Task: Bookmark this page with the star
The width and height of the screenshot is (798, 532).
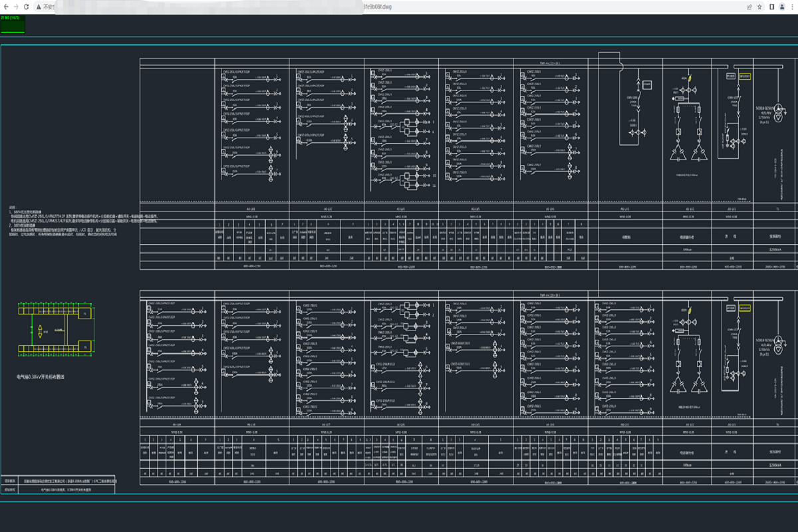Action: (759, 7)
